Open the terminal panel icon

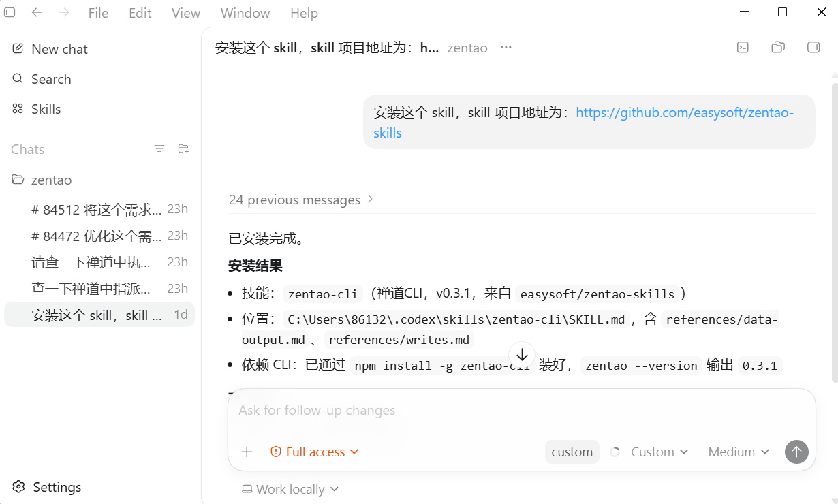point(743,47)
